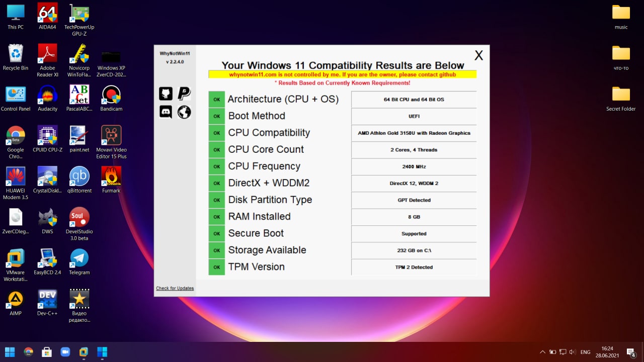Select the DWS desktop icon

point(47,221)
